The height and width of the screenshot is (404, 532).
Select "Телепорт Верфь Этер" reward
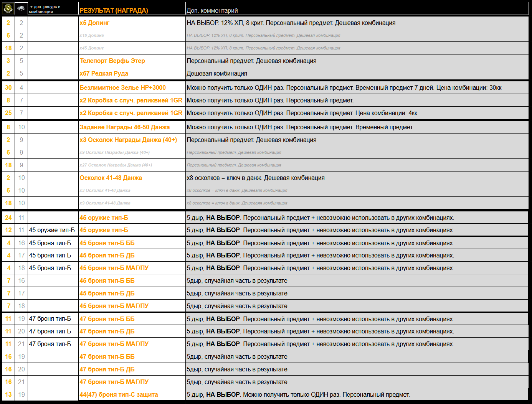pos(112,61)
